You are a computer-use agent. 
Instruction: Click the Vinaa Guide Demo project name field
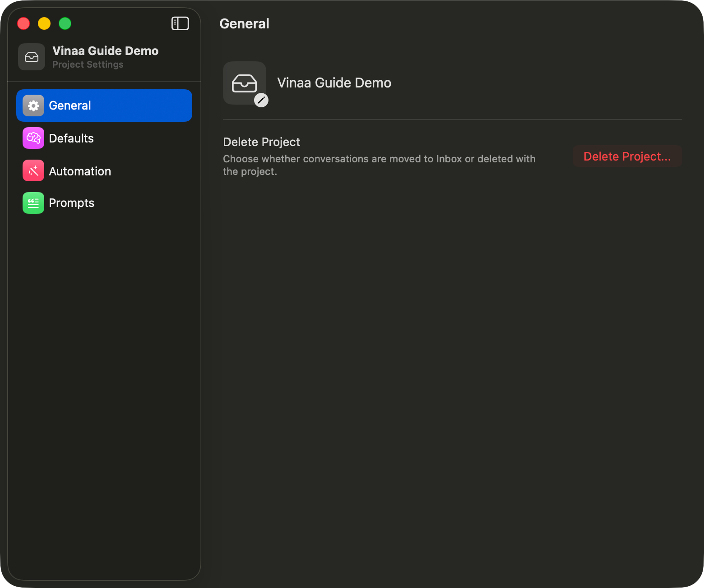pyautogui.click(x=334, y=83)
